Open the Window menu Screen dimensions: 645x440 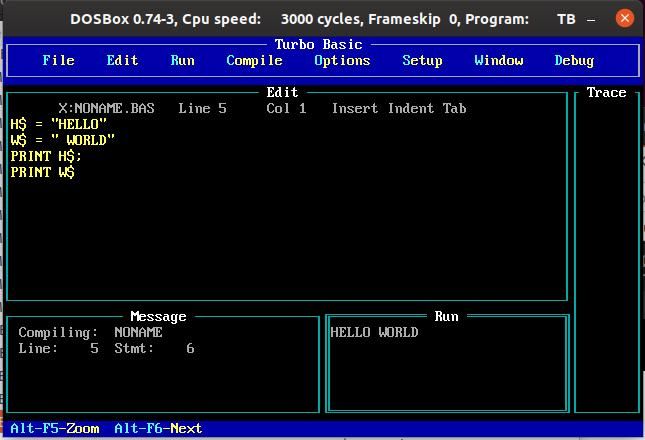499,60
